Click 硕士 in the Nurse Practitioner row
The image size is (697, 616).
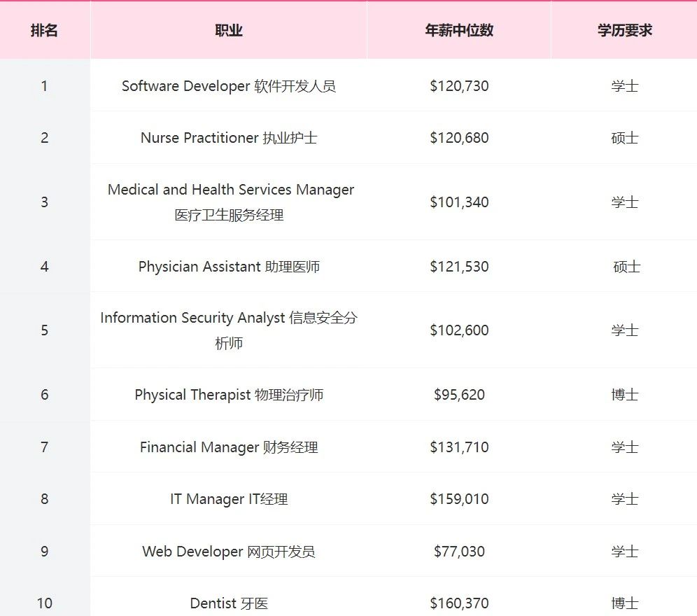[x=624, y=138]
